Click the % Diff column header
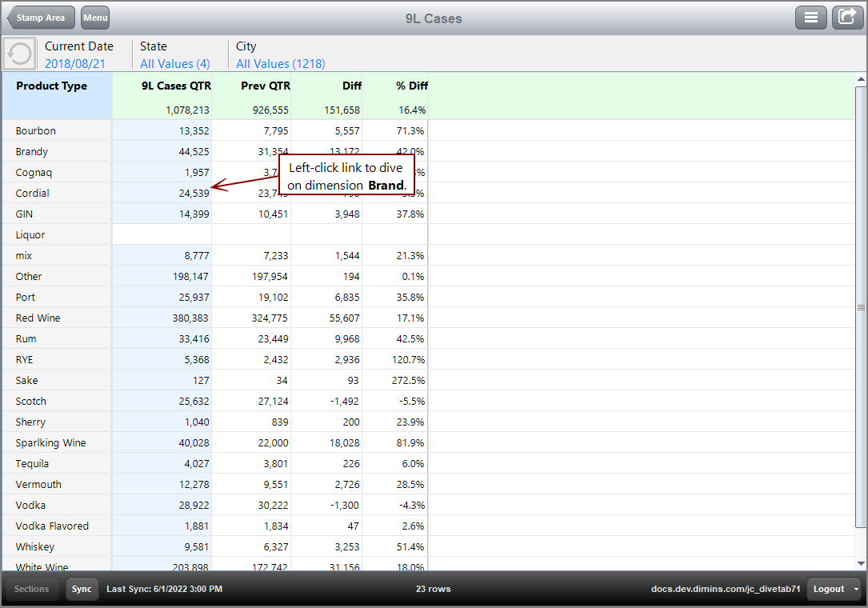Screen dimensions: 868x608 411,86
